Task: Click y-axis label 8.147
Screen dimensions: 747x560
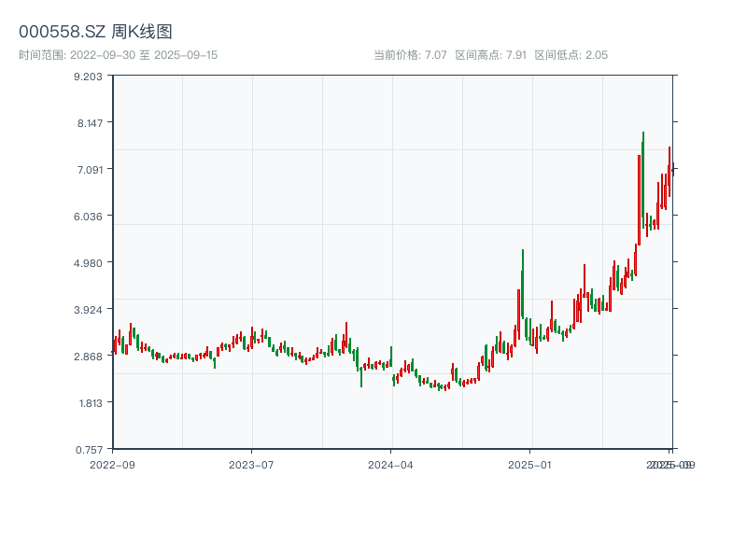Action: [90, 123]
